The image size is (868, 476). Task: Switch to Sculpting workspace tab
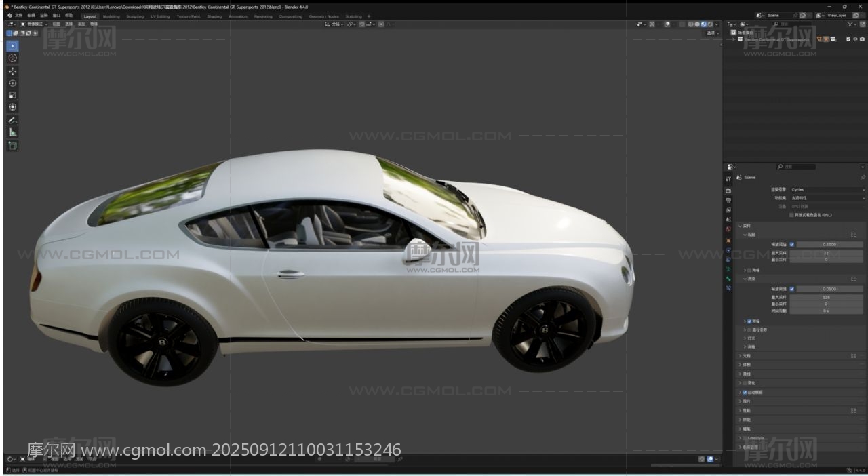[x=135, y=16]
